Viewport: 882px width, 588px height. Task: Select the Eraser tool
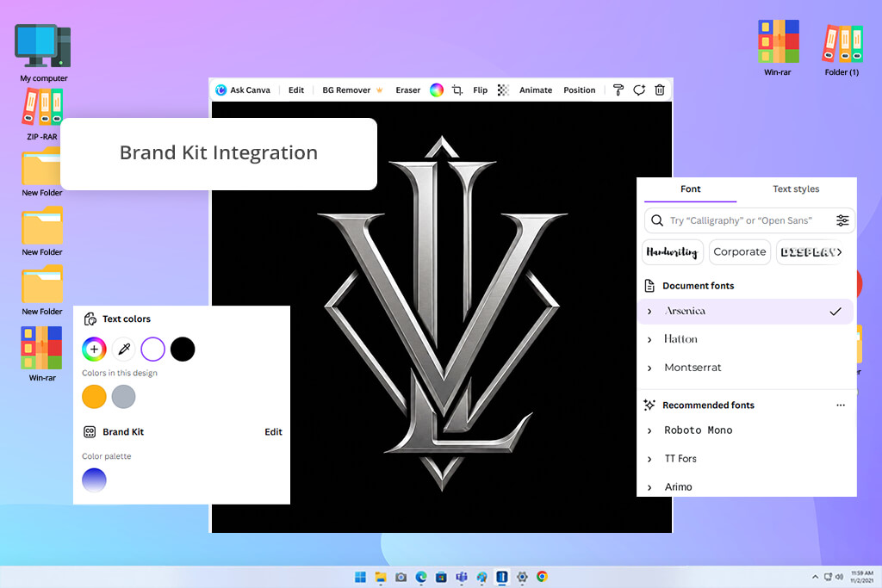[407, 90]
